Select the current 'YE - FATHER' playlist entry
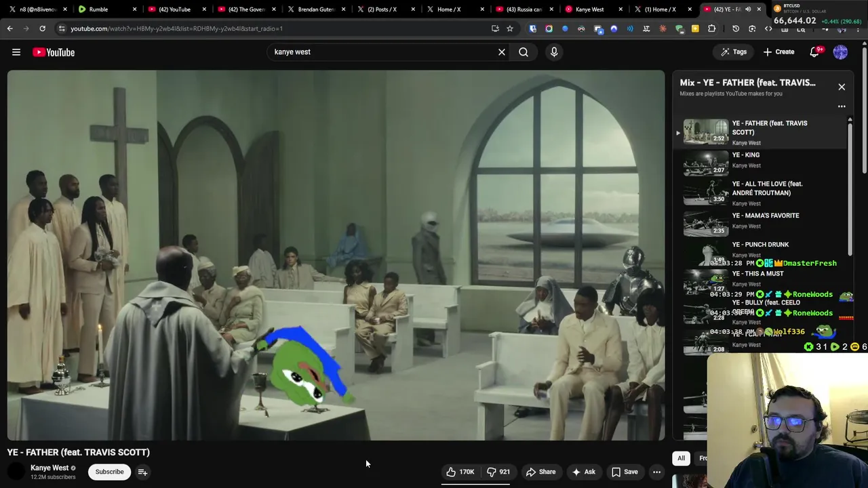 click(x=759, y=132)
